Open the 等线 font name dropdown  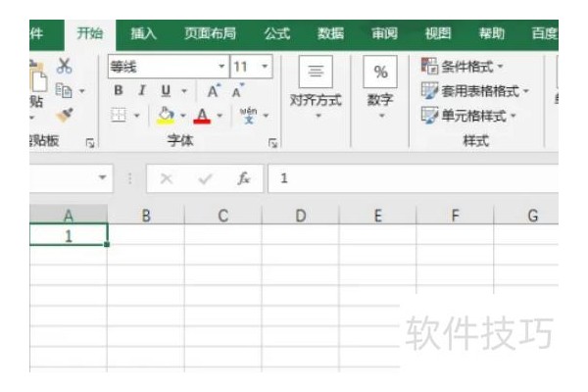click(x=221, y=67)
